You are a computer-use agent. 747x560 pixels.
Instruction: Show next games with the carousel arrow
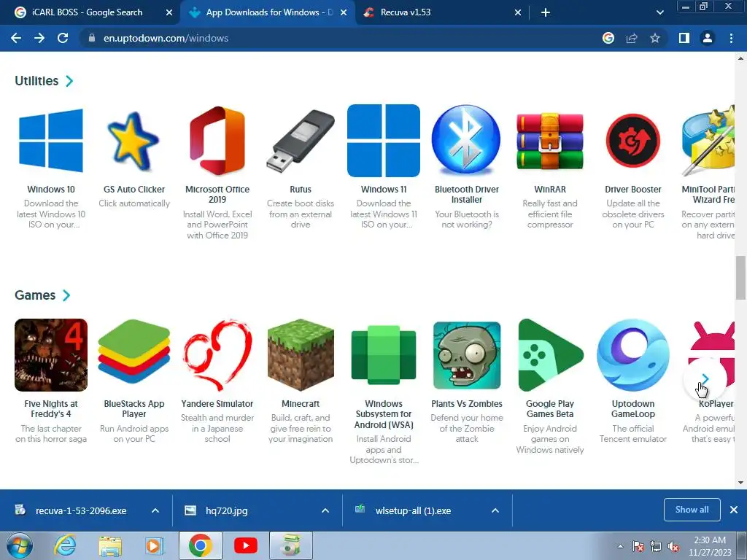pos(705,379)
